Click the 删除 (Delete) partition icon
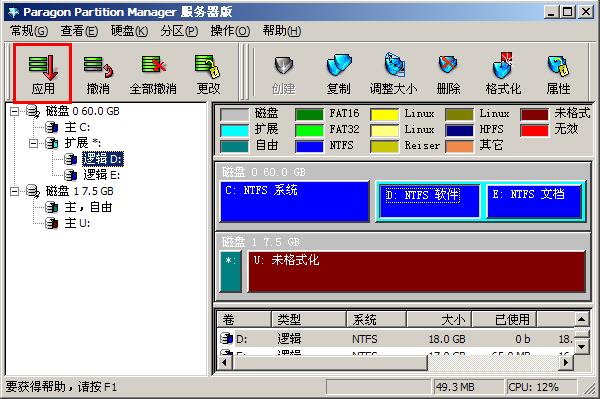 pyautogui.click(x=448, y=65)
